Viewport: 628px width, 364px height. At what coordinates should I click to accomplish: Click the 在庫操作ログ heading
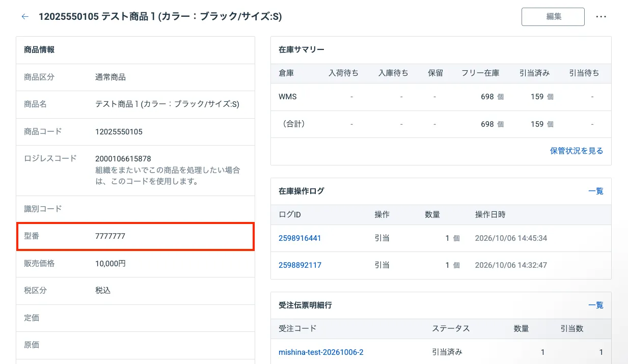coord(302,191)
